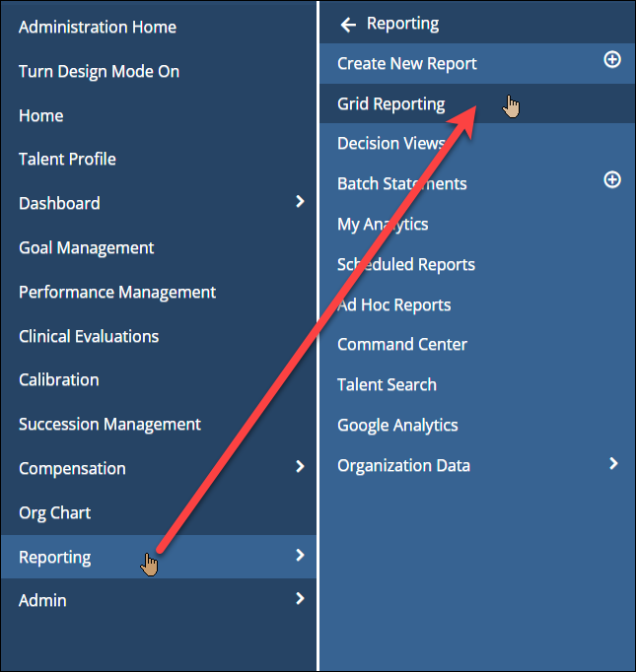Click the Reporting menu chevron arrow
636x672 pixels.
pyautogui.click(x=300, y=555)
